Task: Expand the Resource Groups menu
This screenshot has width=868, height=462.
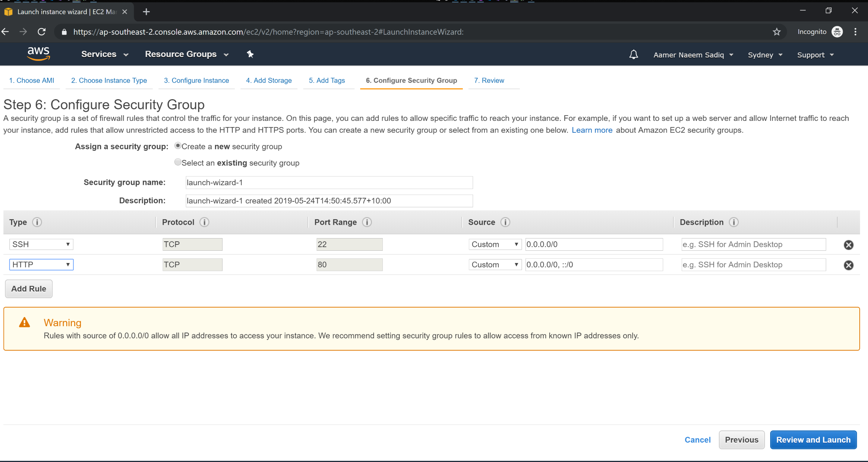Action: tap(187, 54)
